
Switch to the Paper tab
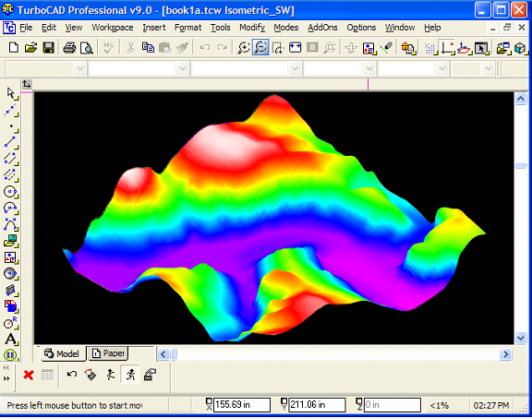[109, 353]
